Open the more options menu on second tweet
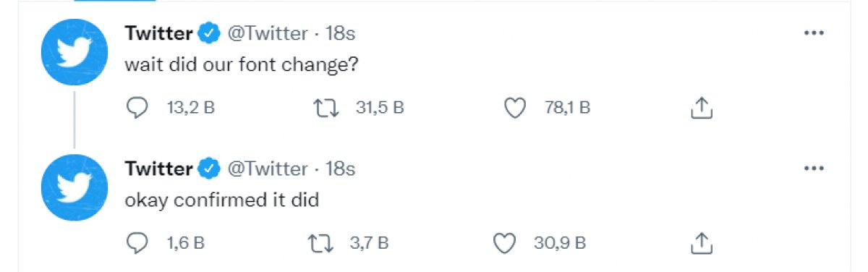Image resolution: width=868 pixels, height=272 pixels. tap(814, 169)
